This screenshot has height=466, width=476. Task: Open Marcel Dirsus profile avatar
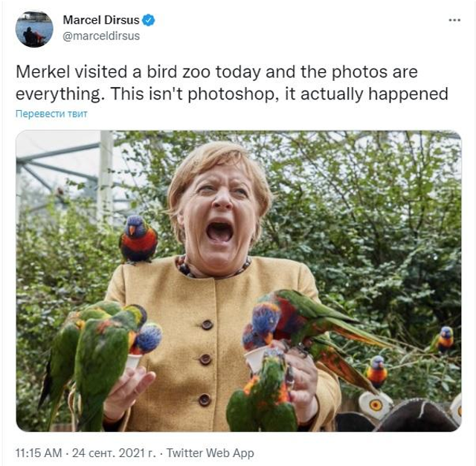[x=34, y=29]
